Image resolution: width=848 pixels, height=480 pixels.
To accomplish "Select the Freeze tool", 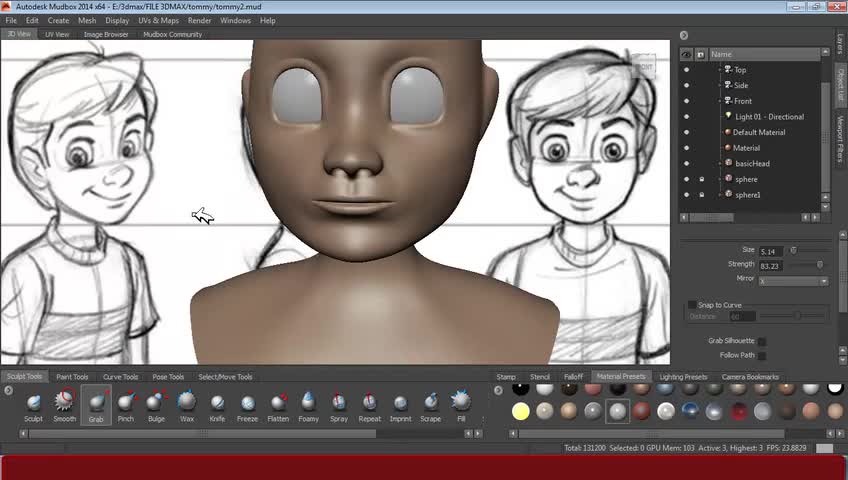I will point(247,403).
